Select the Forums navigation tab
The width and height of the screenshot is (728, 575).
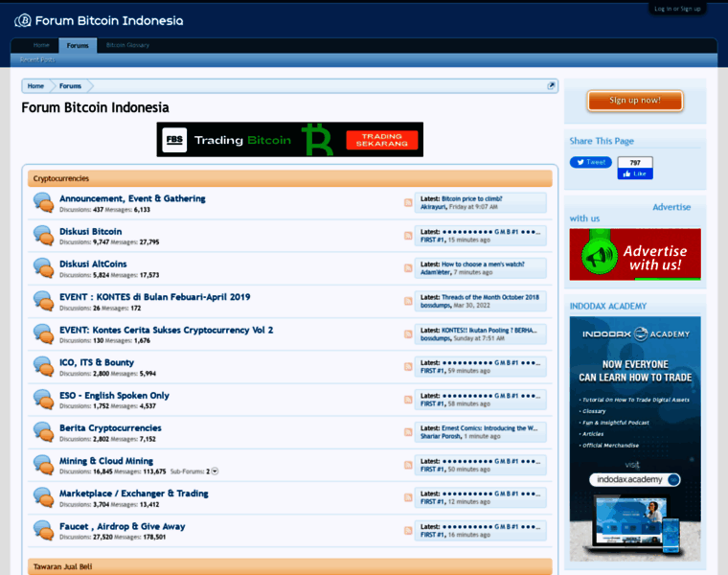[78, 45]
